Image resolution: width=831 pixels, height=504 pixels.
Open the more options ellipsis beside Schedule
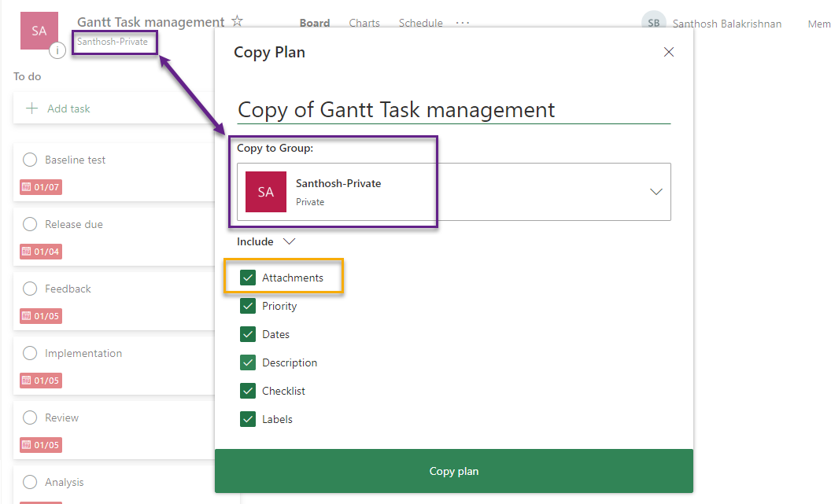(463, 23)
